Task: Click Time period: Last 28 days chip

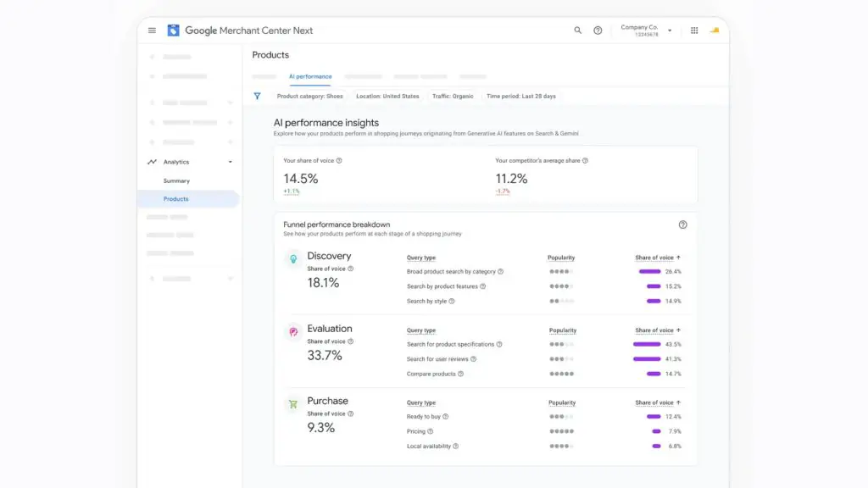Action: click(x=521, y=97)
